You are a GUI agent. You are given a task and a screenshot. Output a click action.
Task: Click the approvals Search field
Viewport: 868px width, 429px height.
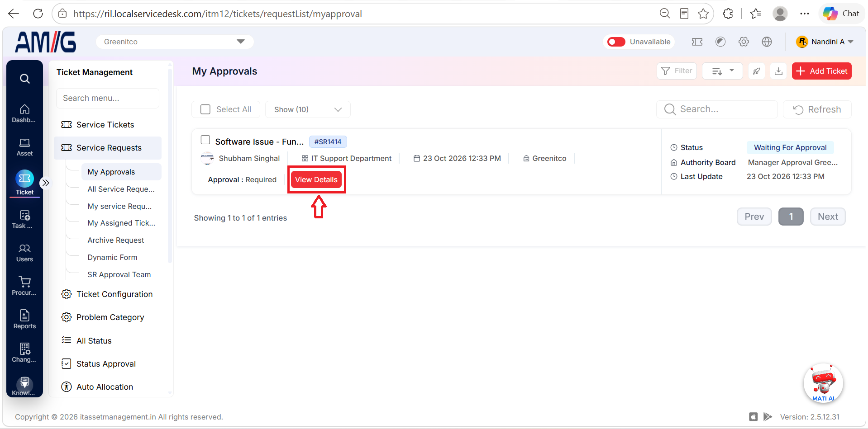[717, 109]
